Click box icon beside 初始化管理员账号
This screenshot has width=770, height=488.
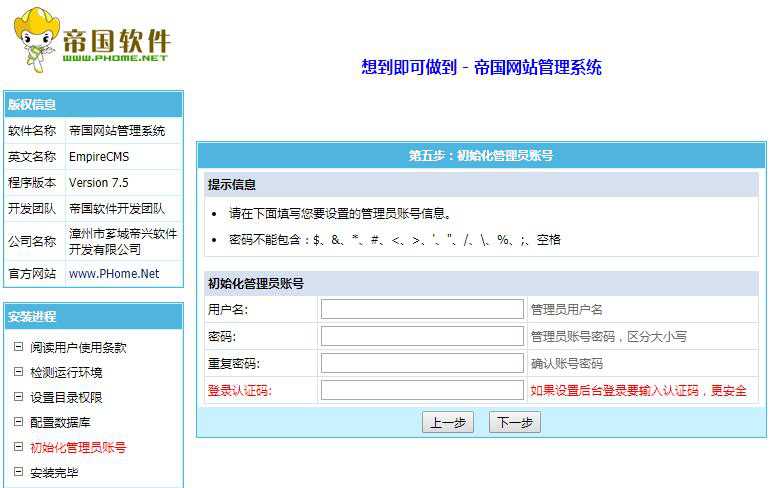tap(19, 447)
